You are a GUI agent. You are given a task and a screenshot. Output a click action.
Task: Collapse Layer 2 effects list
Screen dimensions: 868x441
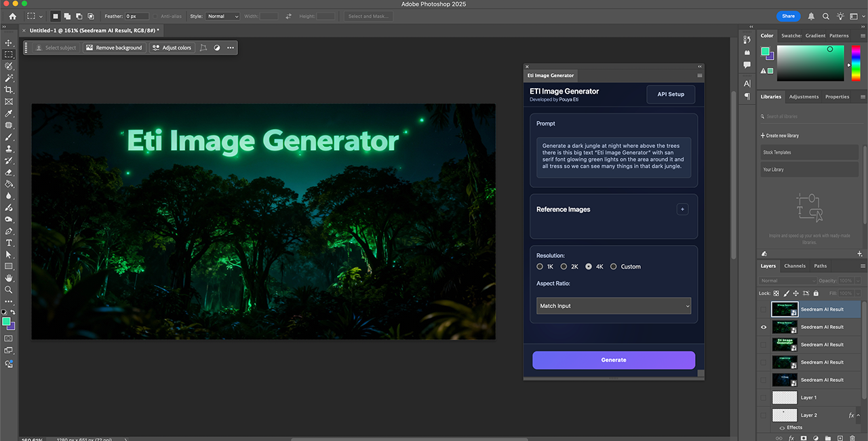point(859,415)
